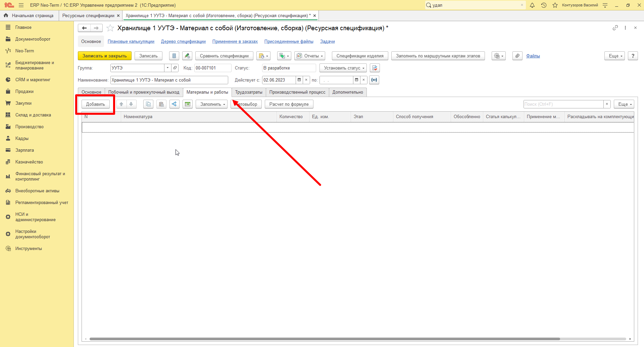Click Сравнить спецификации button
The image size is (644, 347).
224,56
